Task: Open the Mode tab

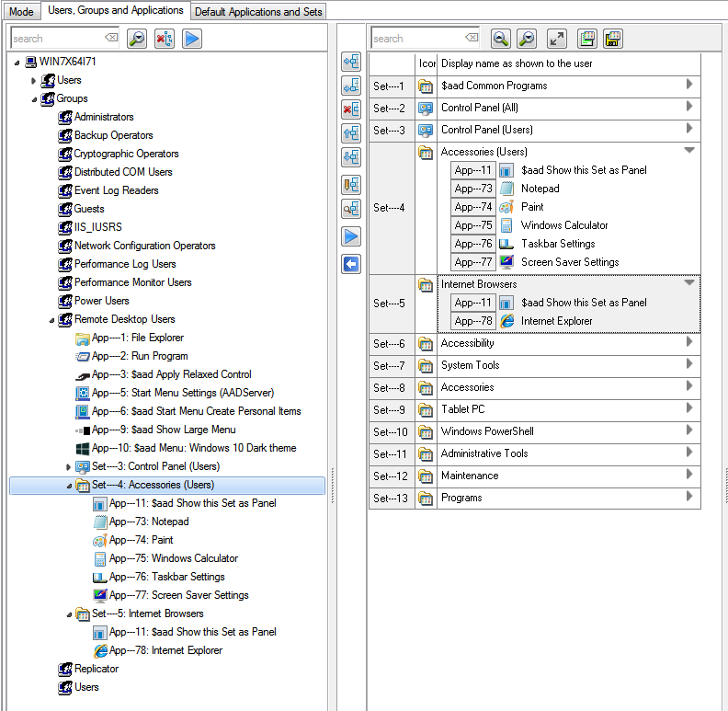Action: (x=21, y=11)
